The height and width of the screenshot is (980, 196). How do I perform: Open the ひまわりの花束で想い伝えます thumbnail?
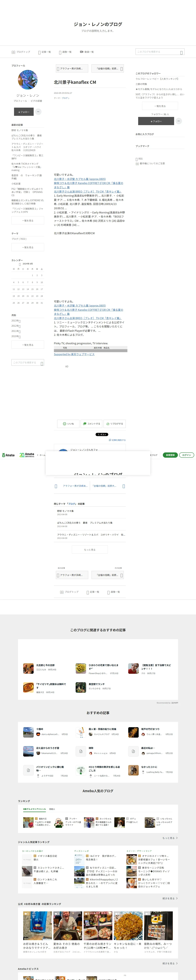(81, 668)
